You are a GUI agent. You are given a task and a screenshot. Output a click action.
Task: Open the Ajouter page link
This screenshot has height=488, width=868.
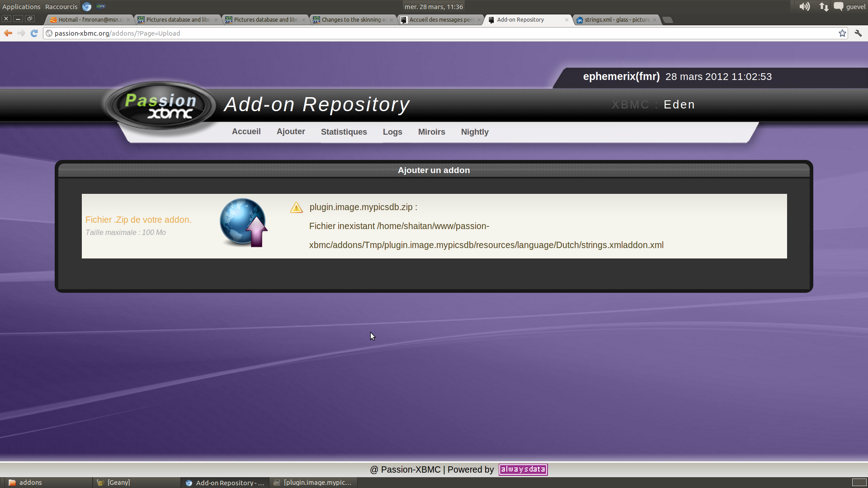(291, 131)
